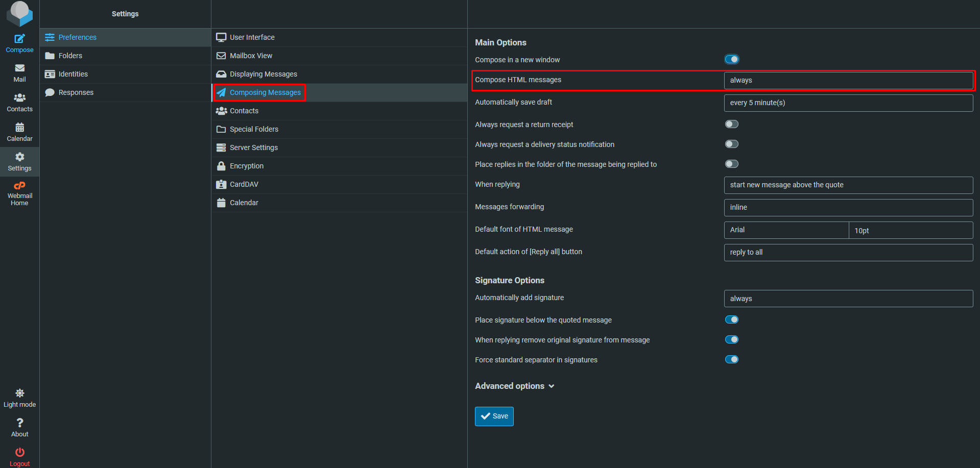
Task: Open the font size 10pt dropdown
Action: click(x=910, y=231)
